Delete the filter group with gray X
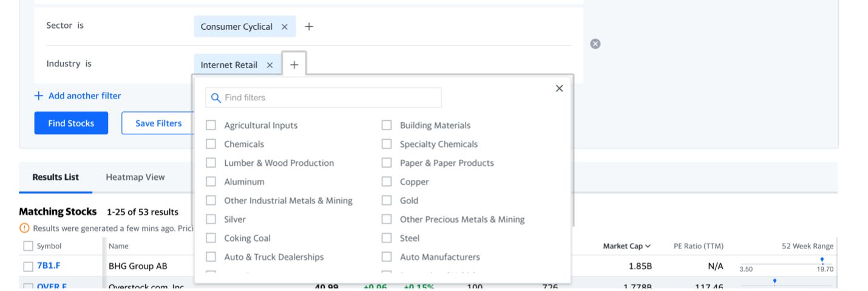Viewport: 868px width, 291px height. pyautogui.click(x=595, y=44)
